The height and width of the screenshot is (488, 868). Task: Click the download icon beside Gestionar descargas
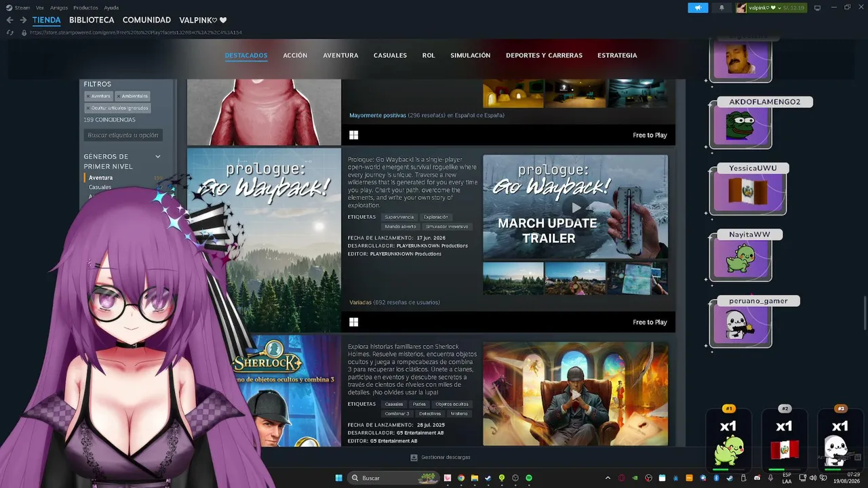pos(414,457)
